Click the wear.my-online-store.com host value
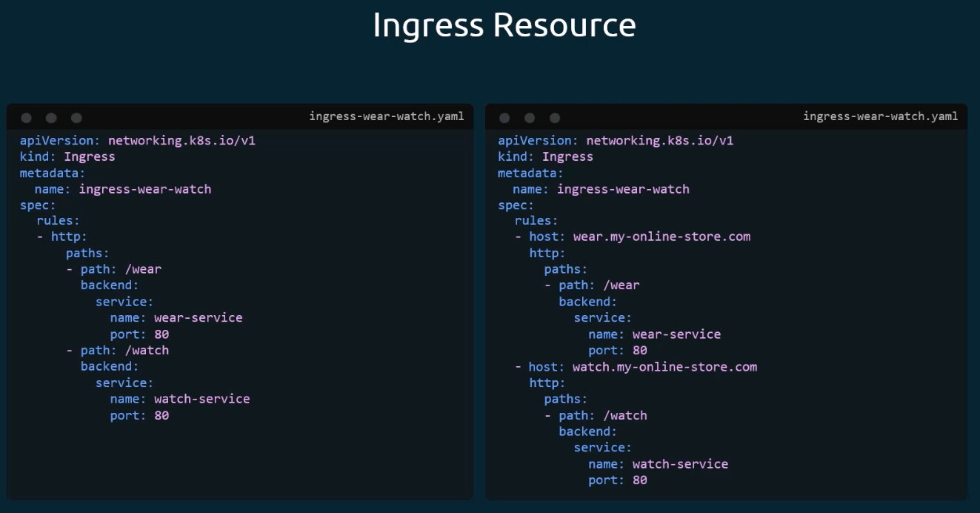The width and height of the screenshot is (980, 513). [661, 236]
